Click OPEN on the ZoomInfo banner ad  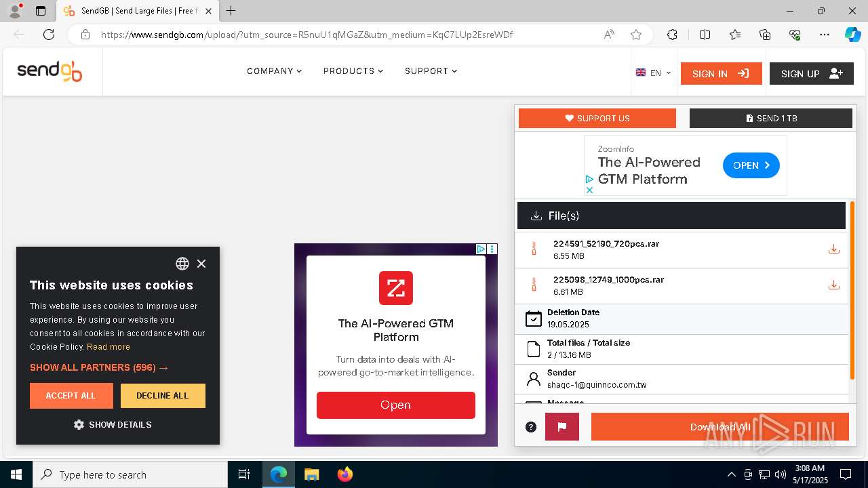coord(751,165)
